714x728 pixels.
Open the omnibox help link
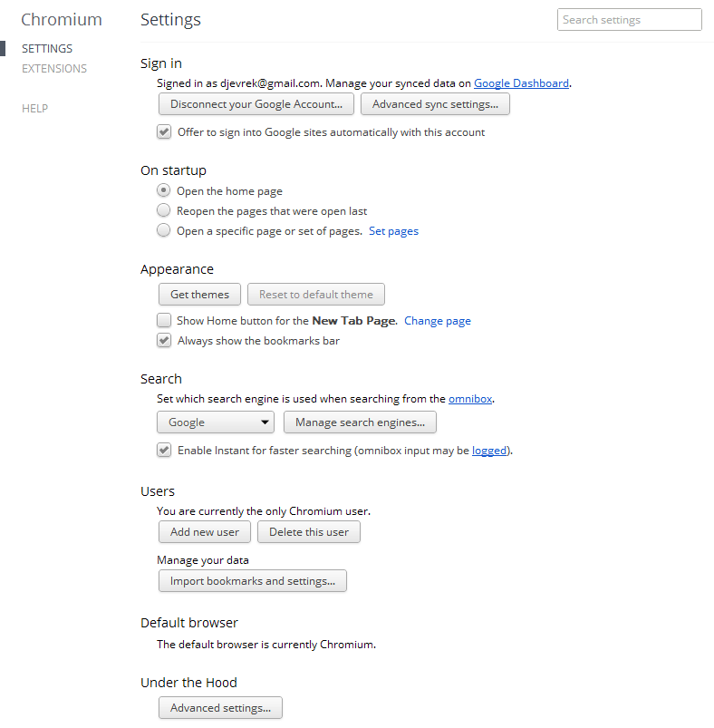pos(470,399)
